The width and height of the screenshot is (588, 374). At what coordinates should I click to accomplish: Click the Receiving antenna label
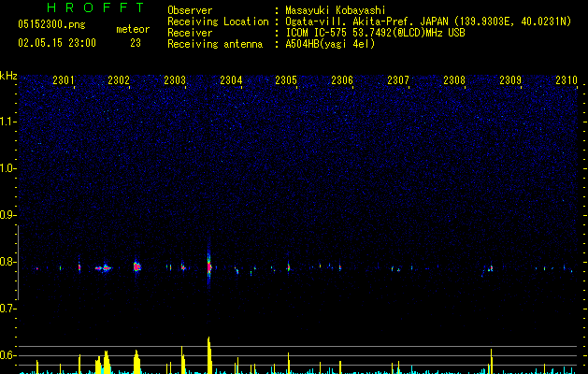215,44
